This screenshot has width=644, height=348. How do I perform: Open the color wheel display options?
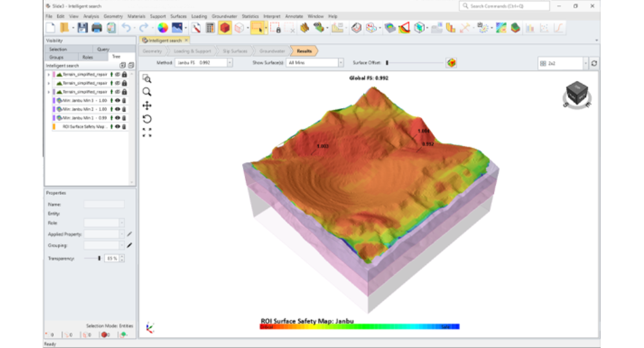[162, 28]
